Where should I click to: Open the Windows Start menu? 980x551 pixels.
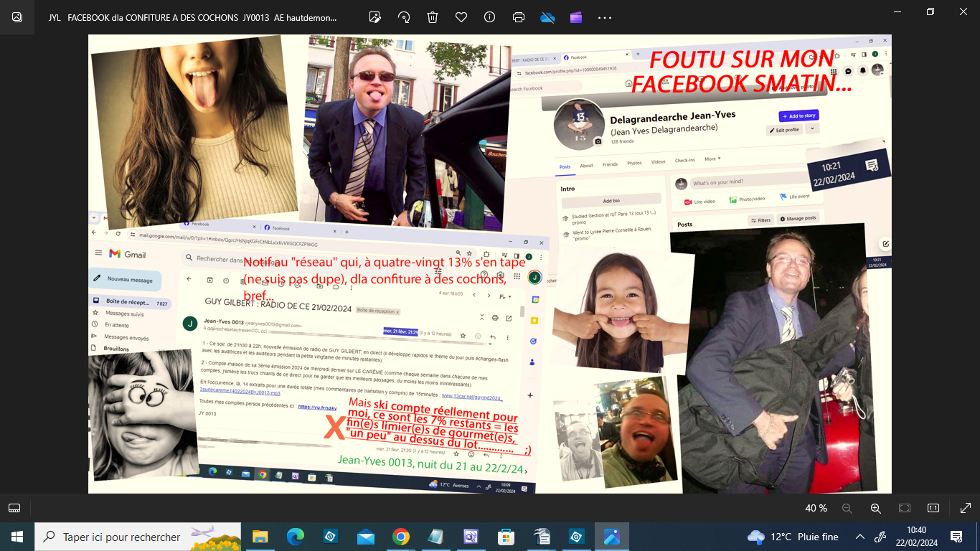17,537
